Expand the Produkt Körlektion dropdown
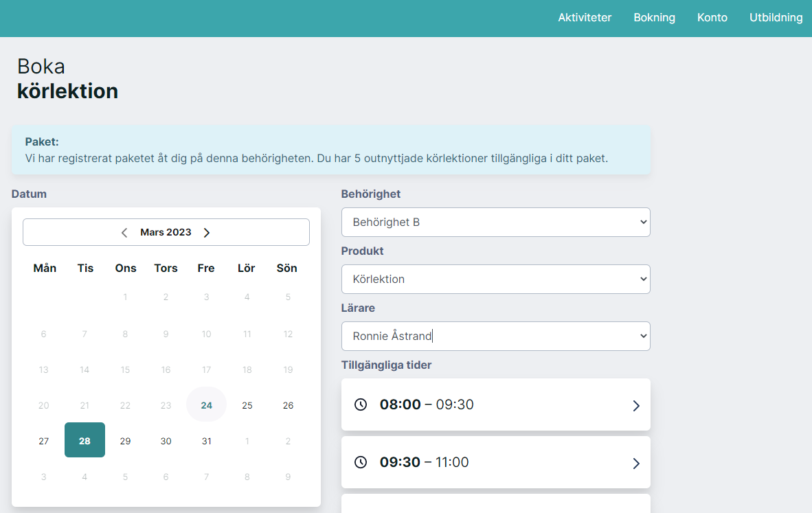The image size is (812, 513). pyautogui.click(x=495, y=279)
